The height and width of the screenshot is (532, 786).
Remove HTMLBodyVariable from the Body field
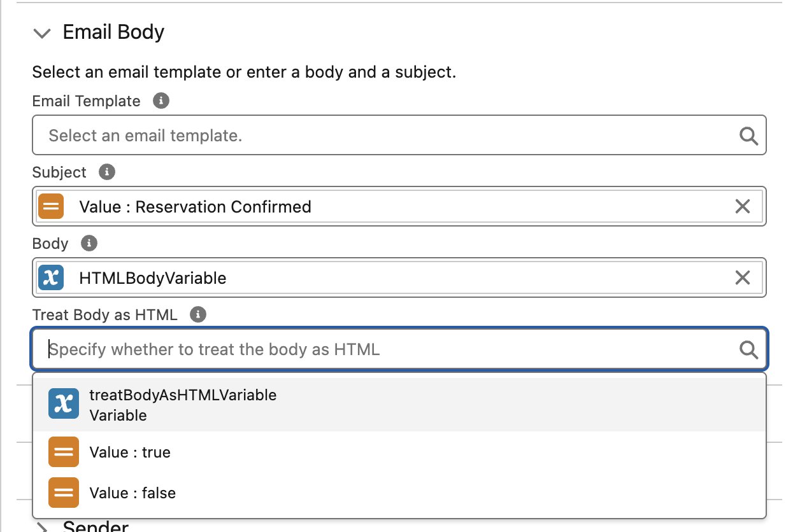pyautogui.click(x=742, y=277)
